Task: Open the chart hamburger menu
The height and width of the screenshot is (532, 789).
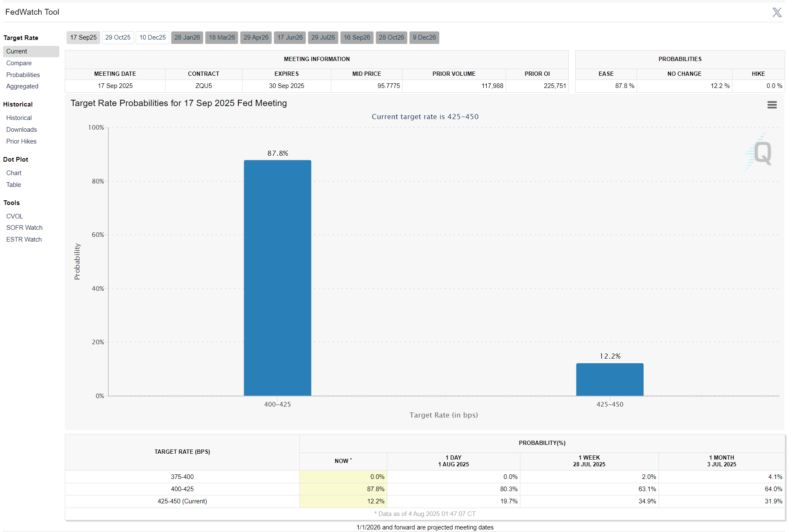Action: click(772, 105)
